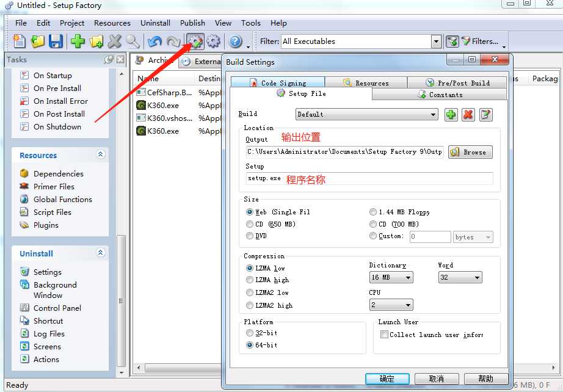Enable Collect launch user information checkbox
563x392 pixels.
click(x=384, y=335)
